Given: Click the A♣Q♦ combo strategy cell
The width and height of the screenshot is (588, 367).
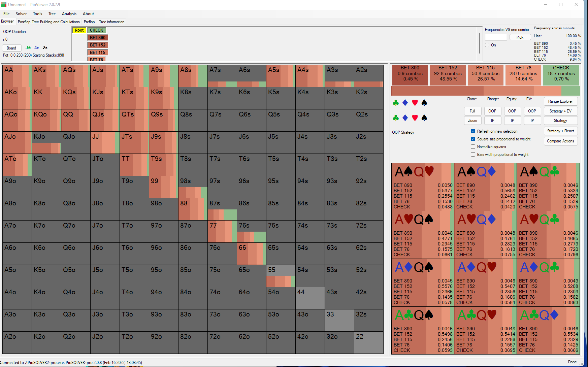Looking at the screenshot, I should 548,331.
